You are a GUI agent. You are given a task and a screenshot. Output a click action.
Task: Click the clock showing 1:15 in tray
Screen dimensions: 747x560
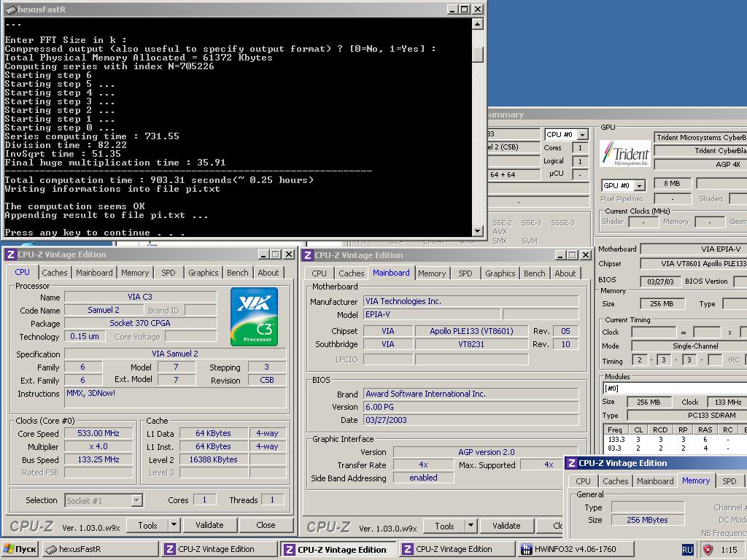coord(729,550)
